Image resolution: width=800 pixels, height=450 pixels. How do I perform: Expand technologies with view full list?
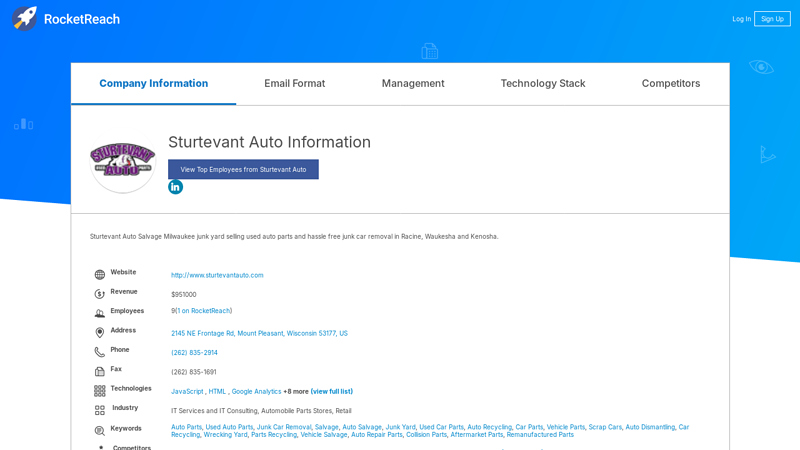[332, 391]
